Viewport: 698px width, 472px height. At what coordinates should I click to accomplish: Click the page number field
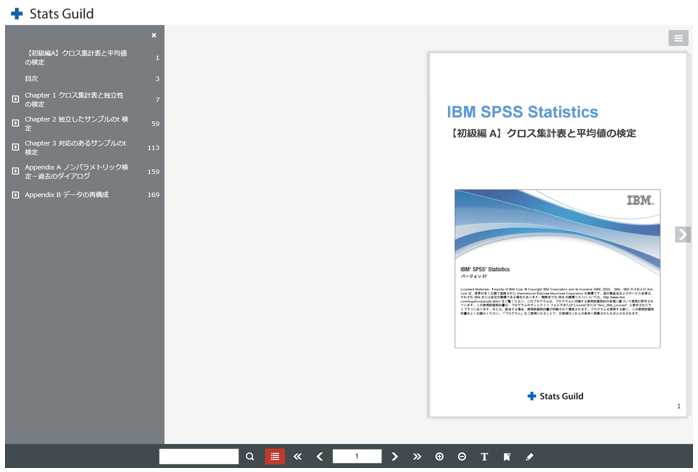point(357,456)
